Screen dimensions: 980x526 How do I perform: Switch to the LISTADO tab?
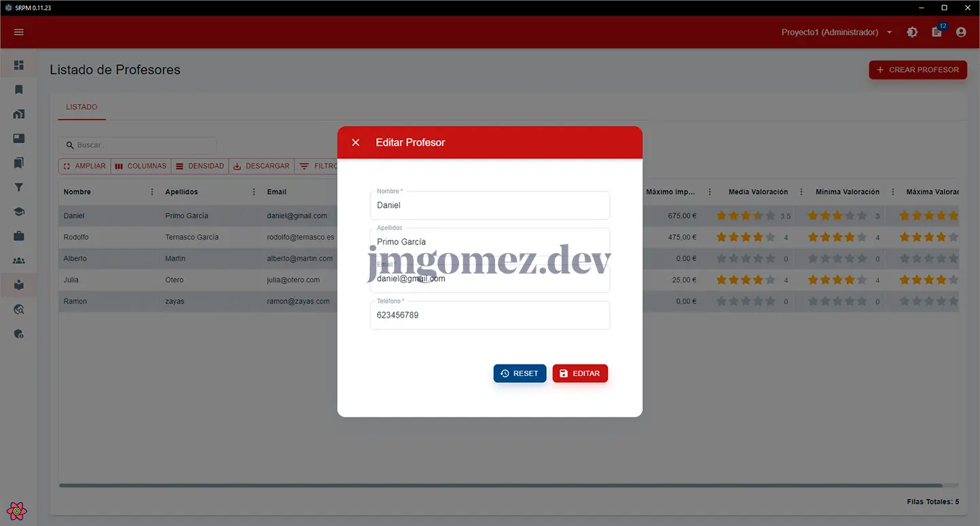coord(81,107)
